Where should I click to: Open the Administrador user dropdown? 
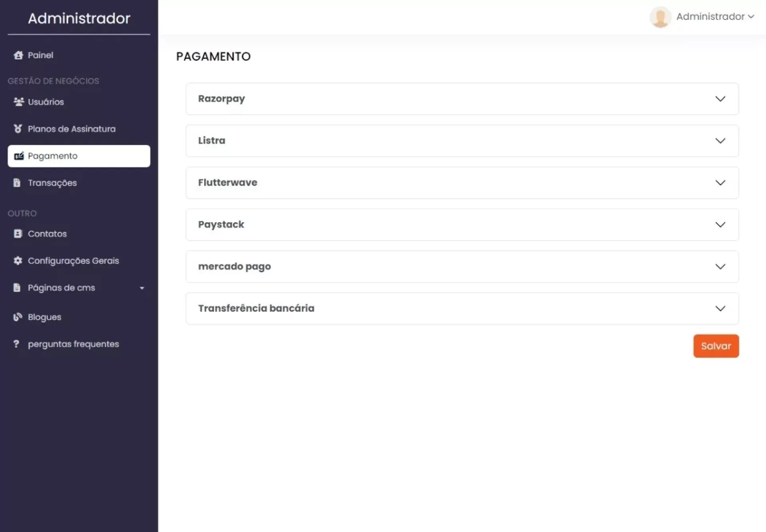715,16
